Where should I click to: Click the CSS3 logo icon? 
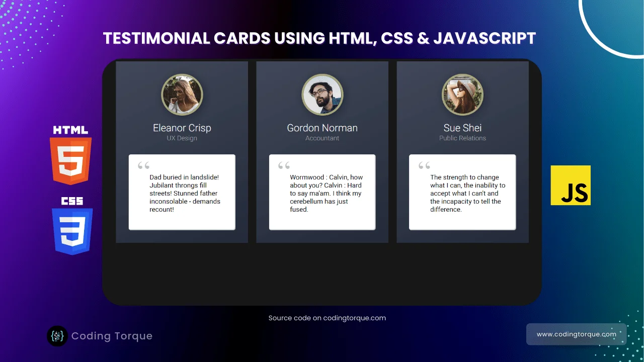(72, 226)
